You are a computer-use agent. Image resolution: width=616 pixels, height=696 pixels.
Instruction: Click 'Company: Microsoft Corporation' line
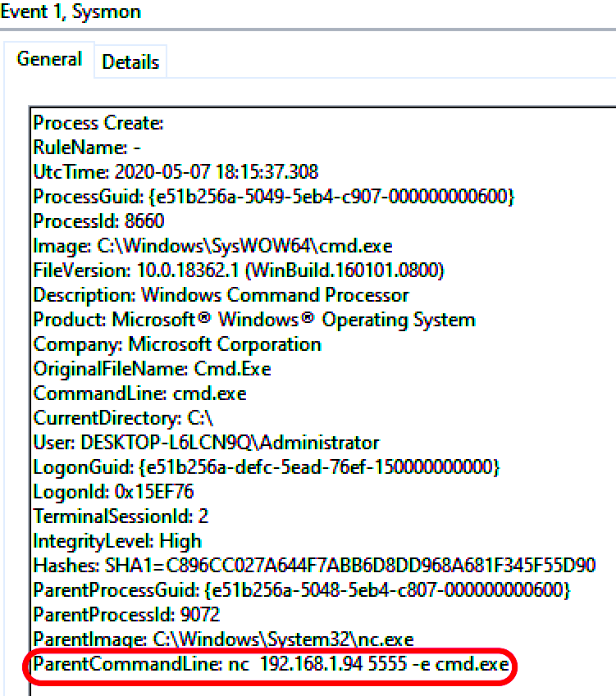coord(177,344)
